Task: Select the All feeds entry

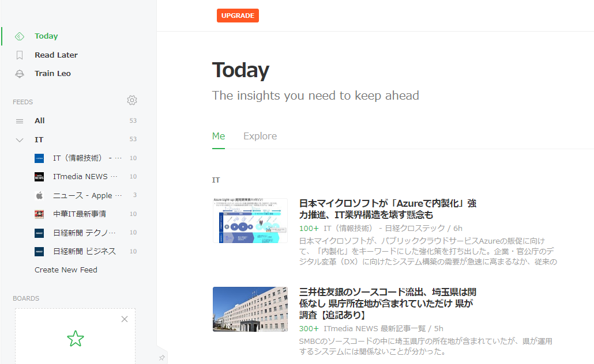Action: 39,121
